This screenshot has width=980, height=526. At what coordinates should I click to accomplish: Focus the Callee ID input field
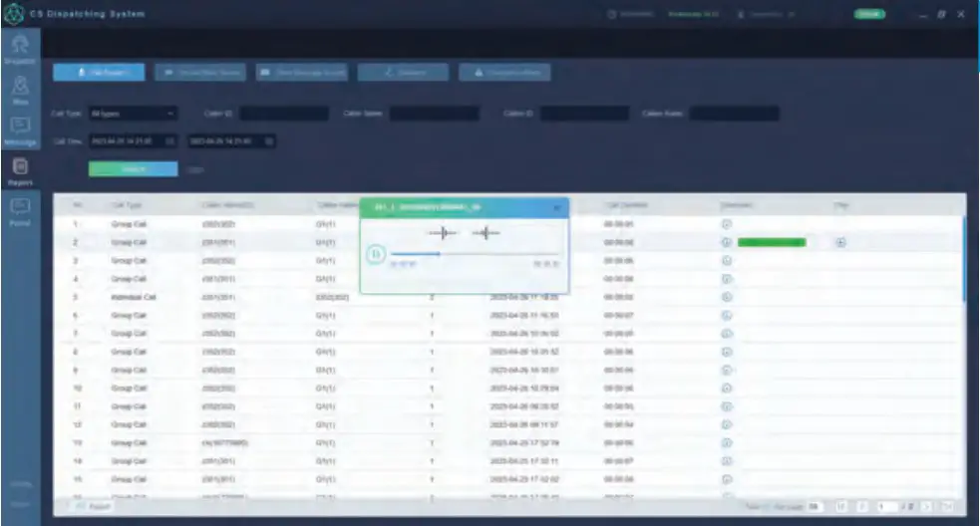(584, 114)
